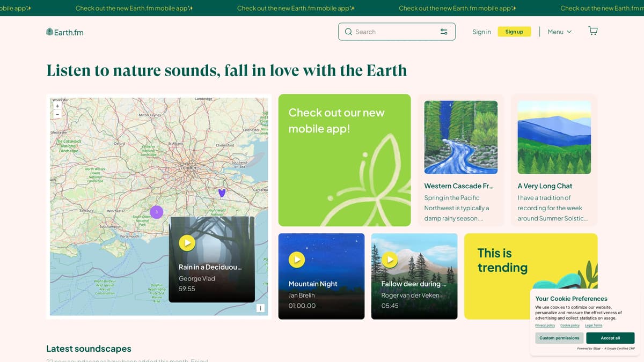Click the Rain in a Deciduou... title
This screenshot has height=362, width=644.
(210, 267)
